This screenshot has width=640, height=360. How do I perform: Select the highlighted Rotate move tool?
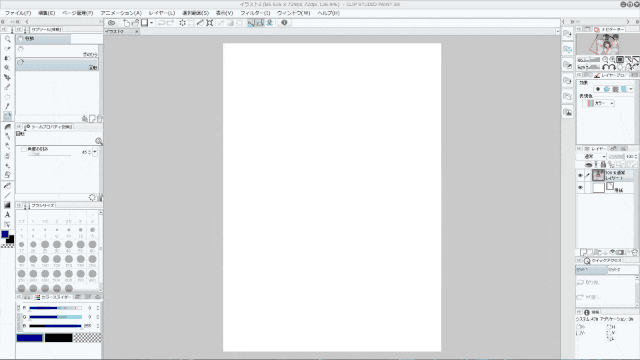click(x=7, y=116)
